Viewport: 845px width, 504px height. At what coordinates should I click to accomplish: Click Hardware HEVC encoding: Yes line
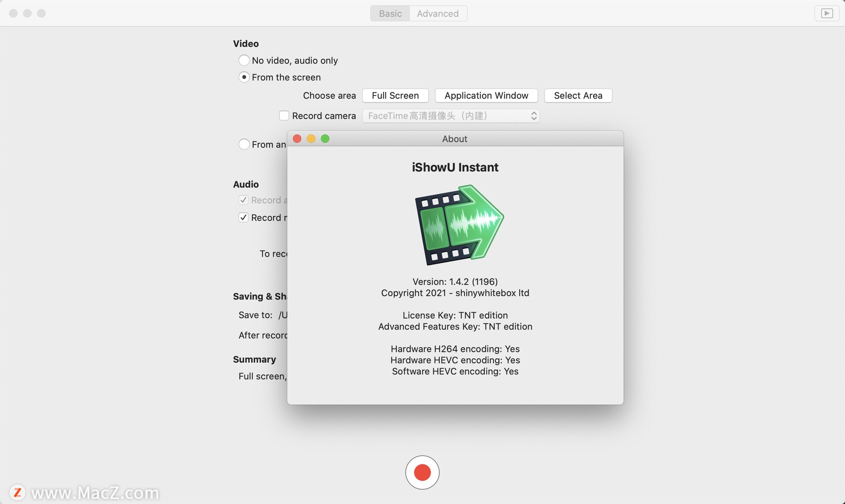[x=455, y=360]
